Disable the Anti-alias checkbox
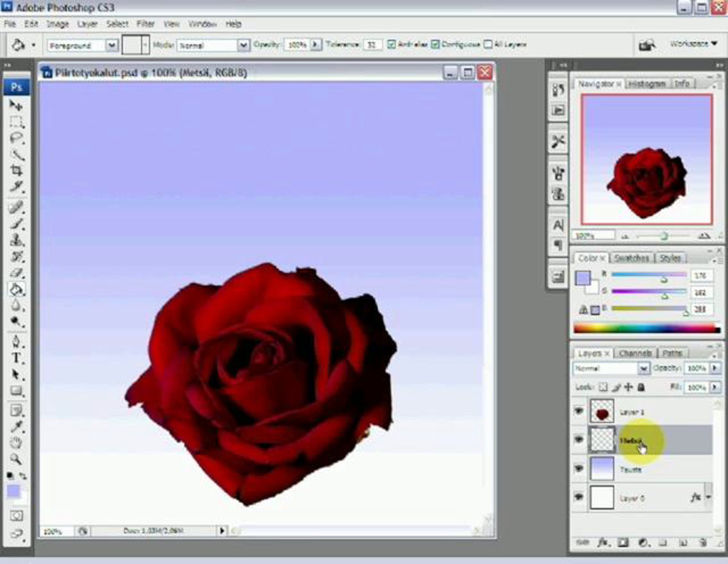This screenshot has height=564, width=728. pos(392,44)
